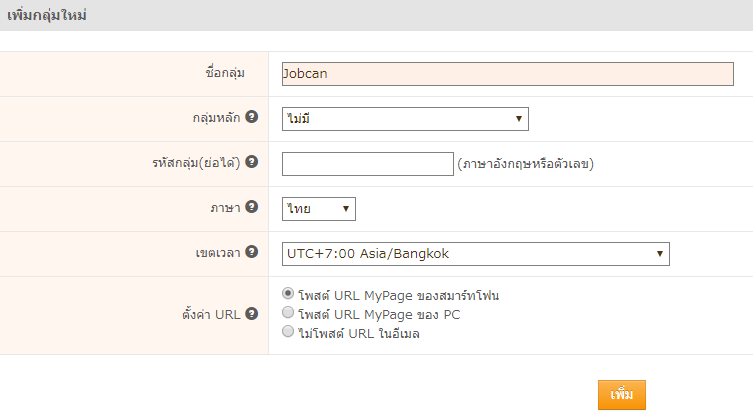Image resolution: width=753 pixels, height=418 pixels.
Task: Expand the language dropdown set to ไทย
Action: pyautogui.click(x=319, y=209)
